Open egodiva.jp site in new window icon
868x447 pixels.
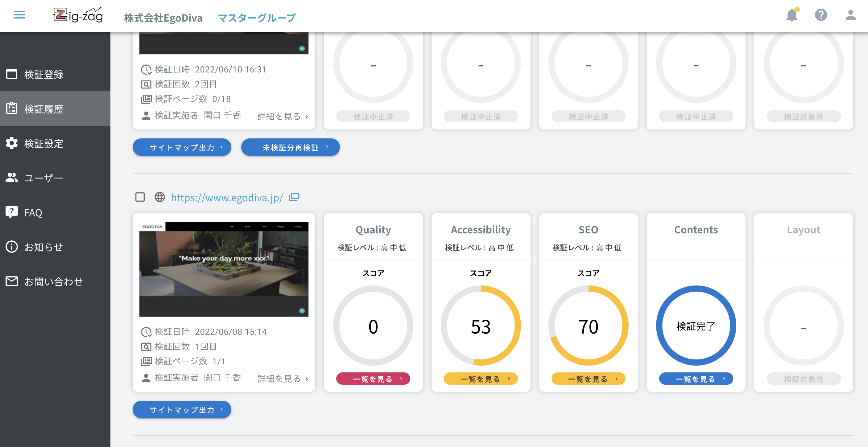(294, 197)
